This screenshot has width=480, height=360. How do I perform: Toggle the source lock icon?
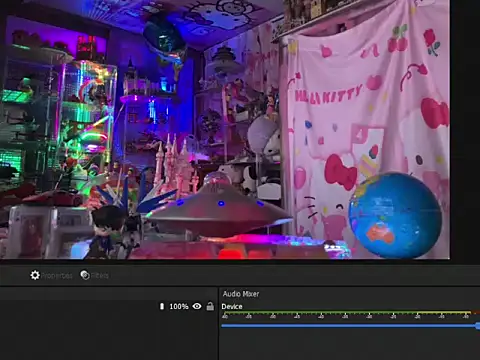pyautogui.click(x=210, y=306)
